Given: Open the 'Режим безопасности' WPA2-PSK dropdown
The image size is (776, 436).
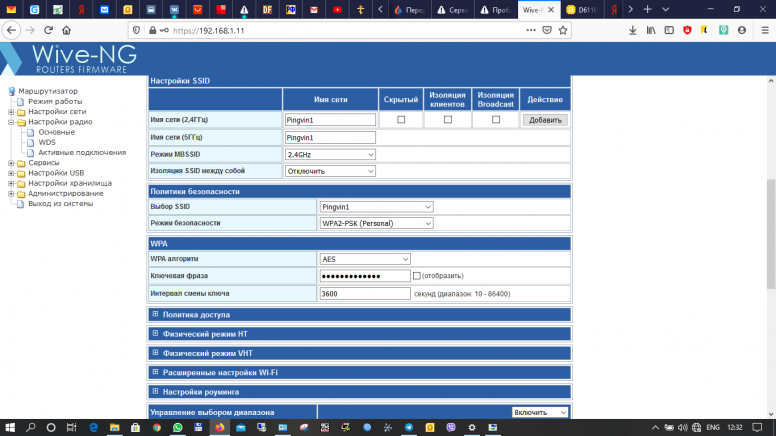Looking at the screenshot, I should click(x=376, y=223).
